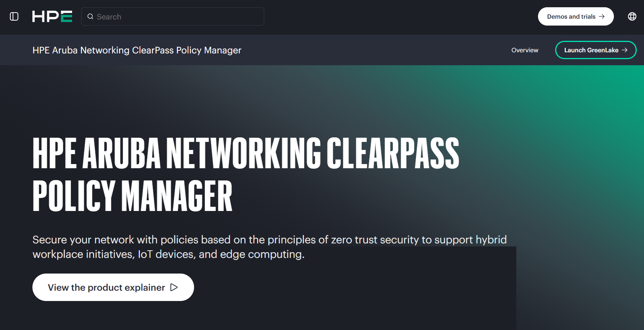Image resolution: width=644 pixels, height=330 pixels.
Task: Click the POLICY MANAGER heading line
Action: click(132, 196)
